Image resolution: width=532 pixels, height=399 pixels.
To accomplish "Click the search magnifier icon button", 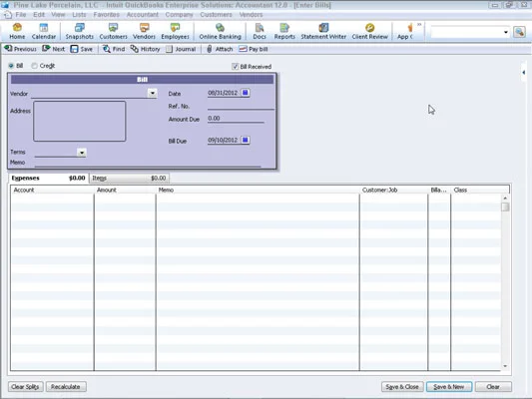I will [x=519, y=32].
